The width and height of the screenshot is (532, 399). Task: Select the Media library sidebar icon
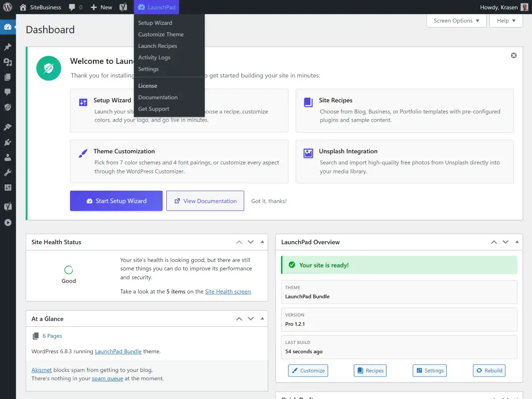coord(8,62)
